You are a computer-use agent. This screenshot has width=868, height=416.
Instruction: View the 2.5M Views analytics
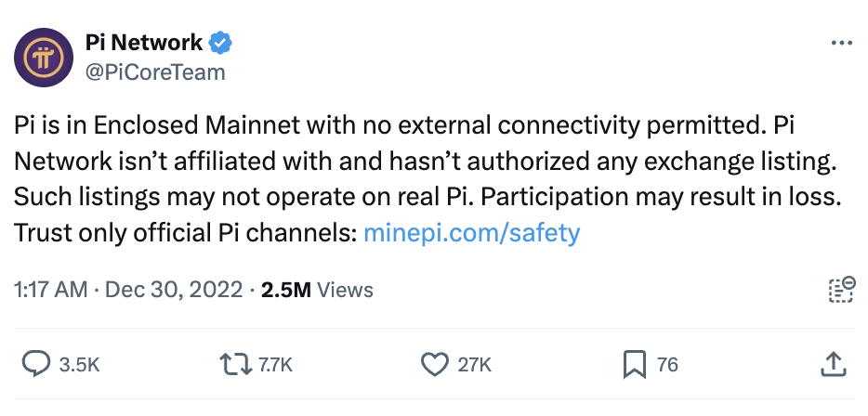pos(317,290)
